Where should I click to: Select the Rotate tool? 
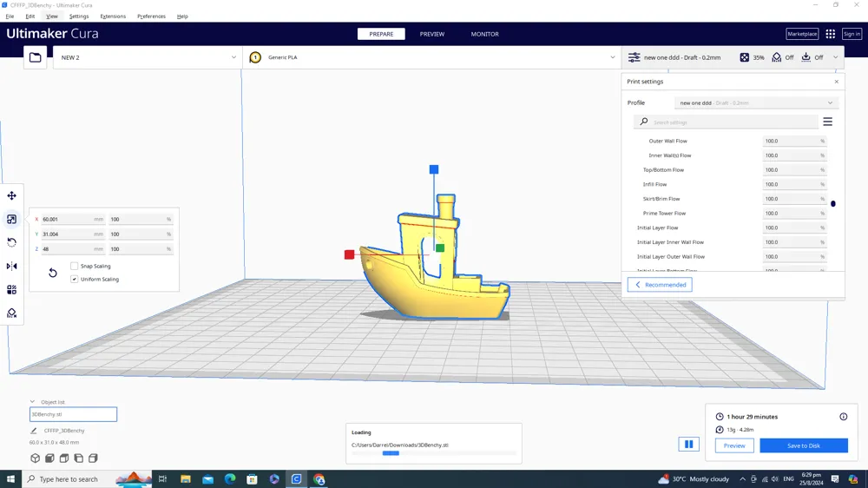click(11, 242)
